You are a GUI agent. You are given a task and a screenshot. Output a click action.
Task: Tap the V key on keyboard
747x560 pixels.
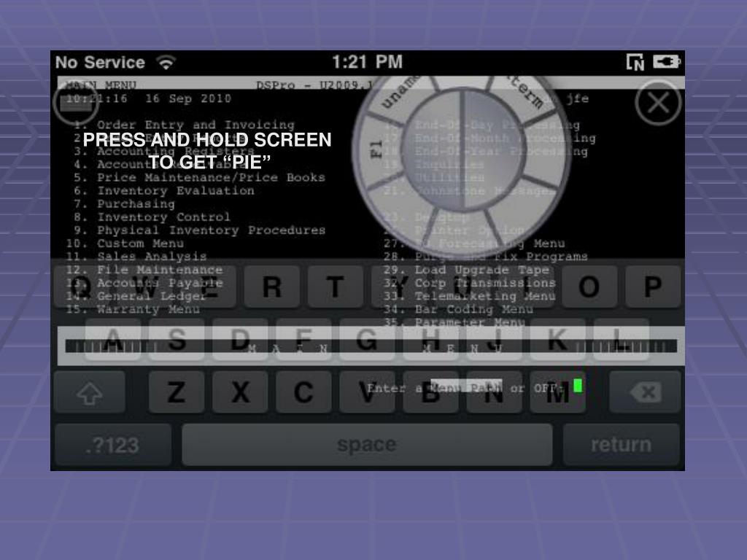pos(367,392)
